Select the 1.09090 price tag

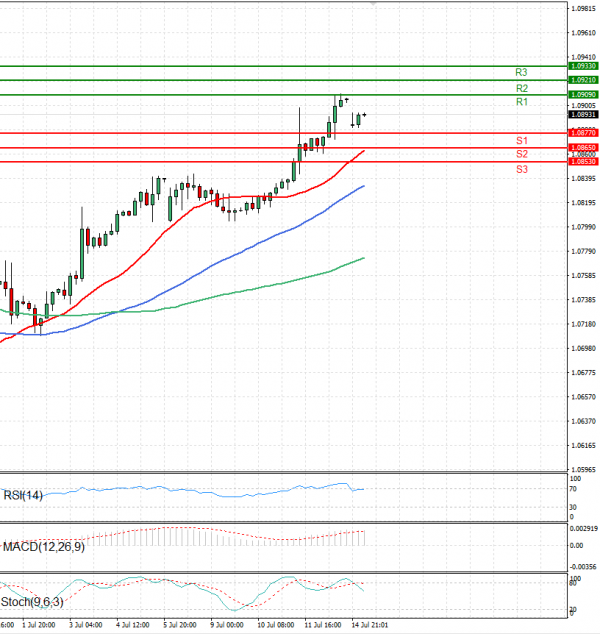[583, 95]
